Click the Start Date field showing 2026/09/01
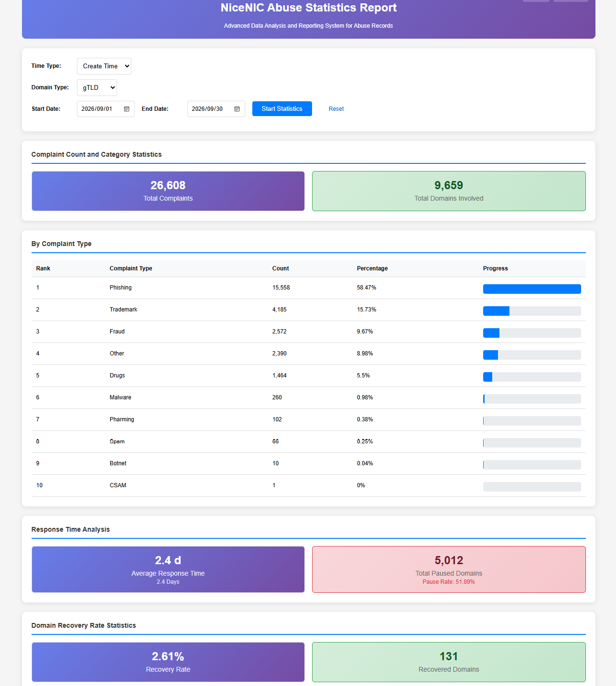The width and height of the screenshot is (616, 686). 106,109
